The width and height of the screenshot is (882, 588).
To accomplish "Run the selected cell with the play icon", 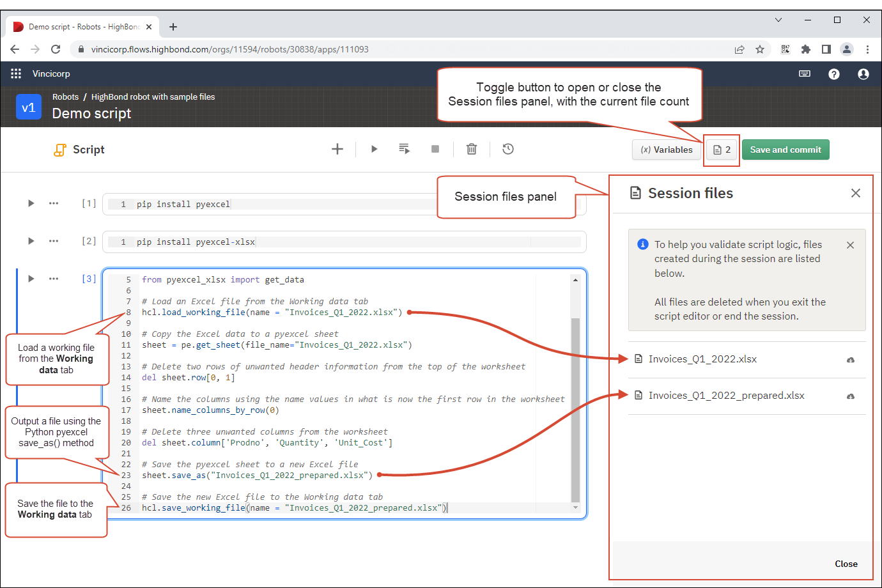I will tap(374, 149).
